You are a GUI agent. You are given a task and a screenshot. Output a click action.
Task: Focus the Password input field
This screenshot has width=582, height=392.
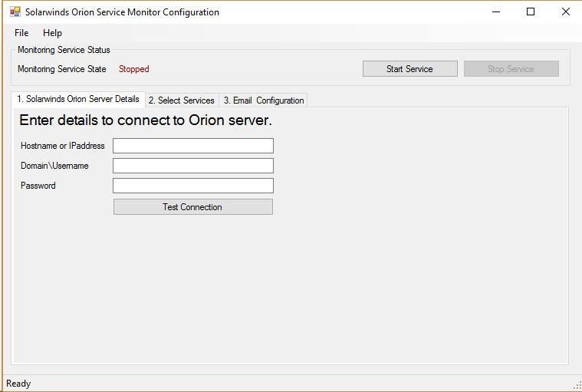pos(193,186)
